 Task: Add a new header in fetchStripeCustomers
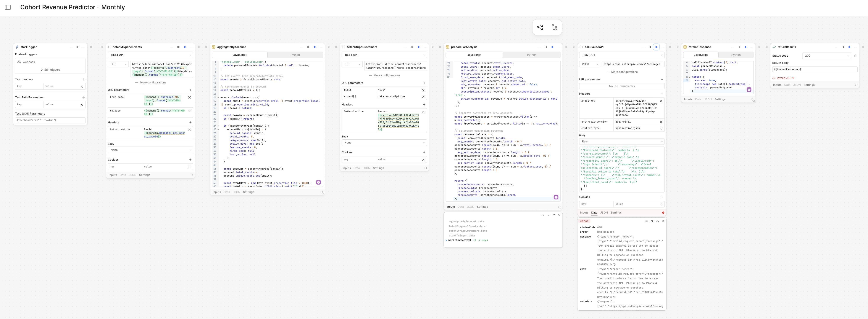424,105
